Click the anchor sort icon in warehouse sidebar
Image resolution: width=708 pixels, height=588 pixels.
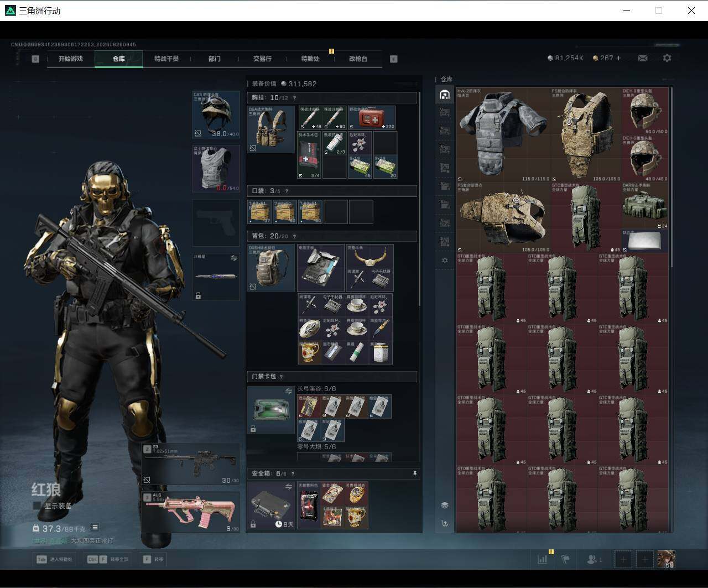(445, 523)
